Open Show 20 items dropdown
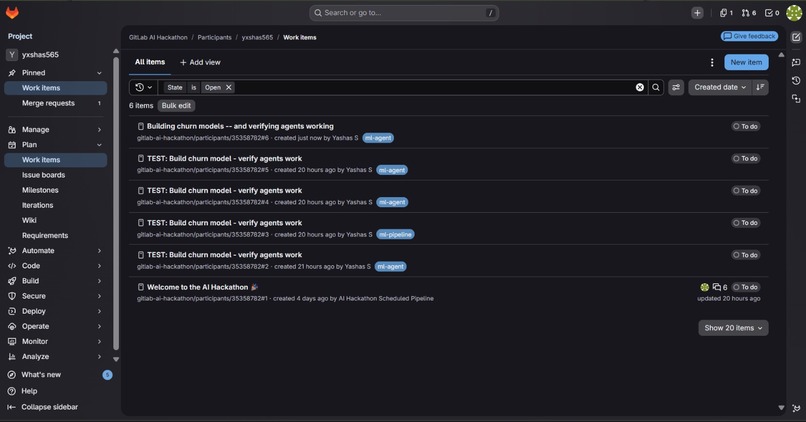Image resolution: width=806 pixels, height=422 pixels. point(734,328)
